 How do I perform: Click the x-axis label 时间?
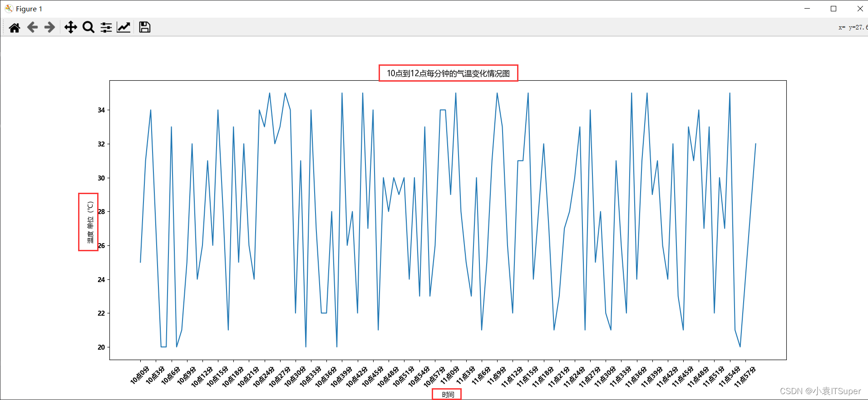pyautogui.click(x=448, y=395)
